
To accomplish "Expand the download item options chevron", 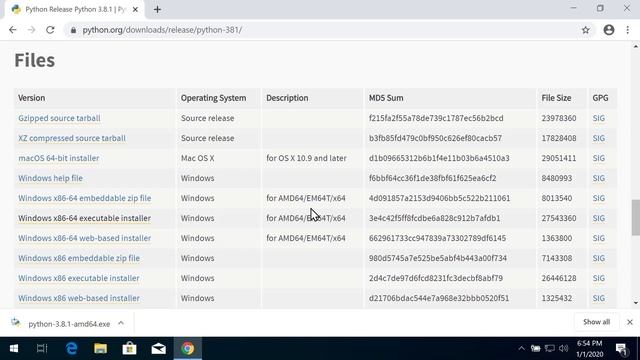I will [121, 323].
